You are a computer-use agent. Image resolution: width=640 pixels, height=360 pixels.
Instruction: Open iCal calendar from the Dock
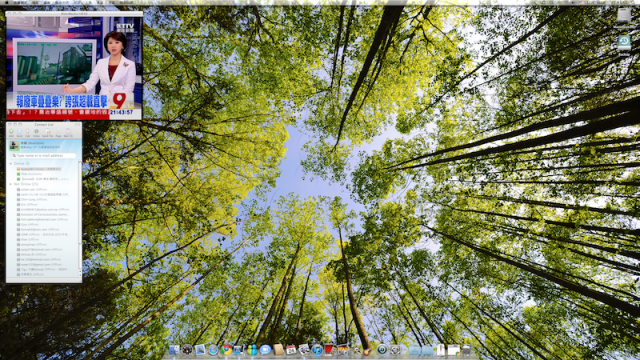tap(291, 349)
